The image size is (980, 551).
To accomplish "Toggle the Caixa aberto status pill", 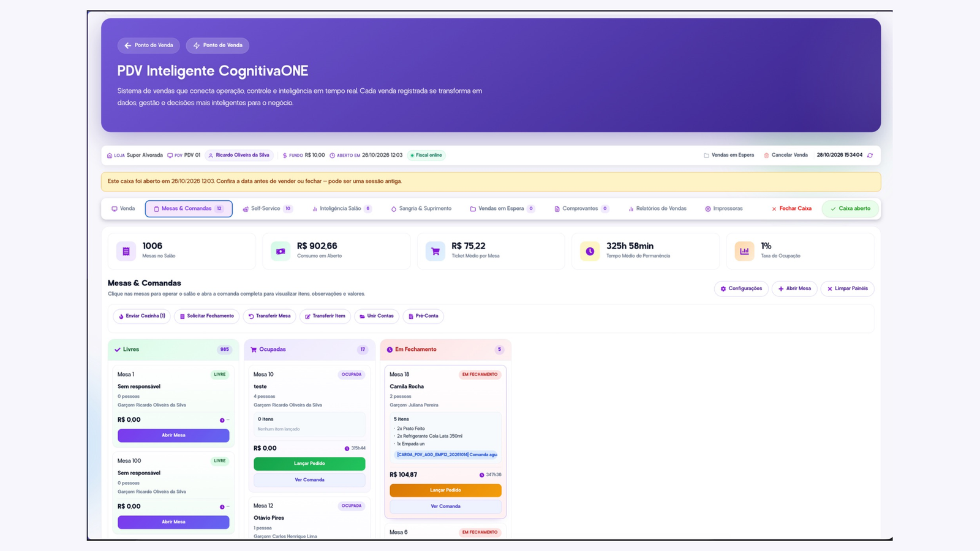I will pos(850,209).
